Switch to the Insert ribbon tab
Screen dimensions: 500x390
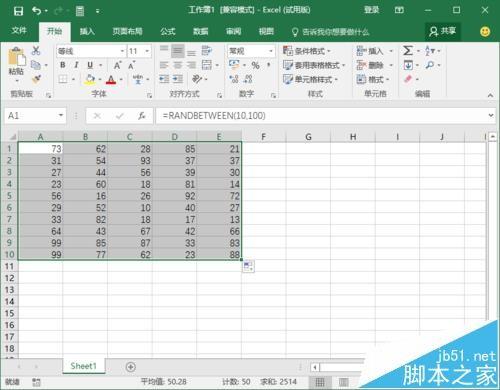point(87,31)
